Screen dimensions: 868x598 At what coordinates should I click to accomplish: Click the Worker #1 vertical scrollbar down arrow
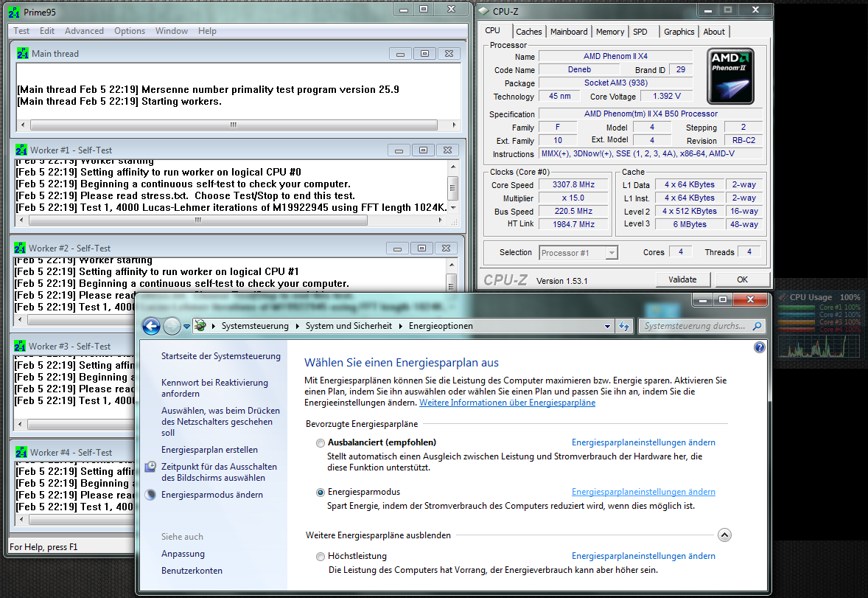453,207
